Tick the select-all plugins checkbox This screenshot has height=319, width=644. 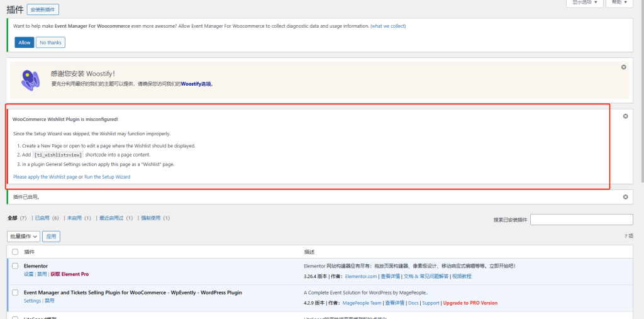click(15, 252)
